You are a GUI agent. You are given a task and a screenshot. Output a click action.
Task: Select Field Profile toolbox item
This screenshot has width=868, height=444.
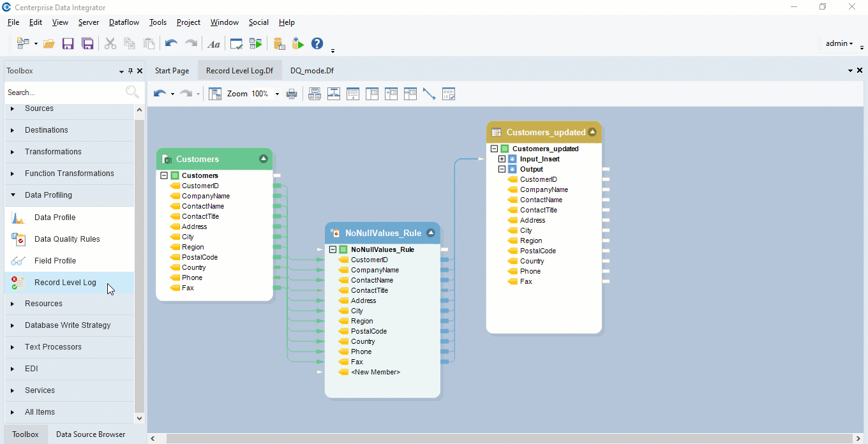click(55, 261)
